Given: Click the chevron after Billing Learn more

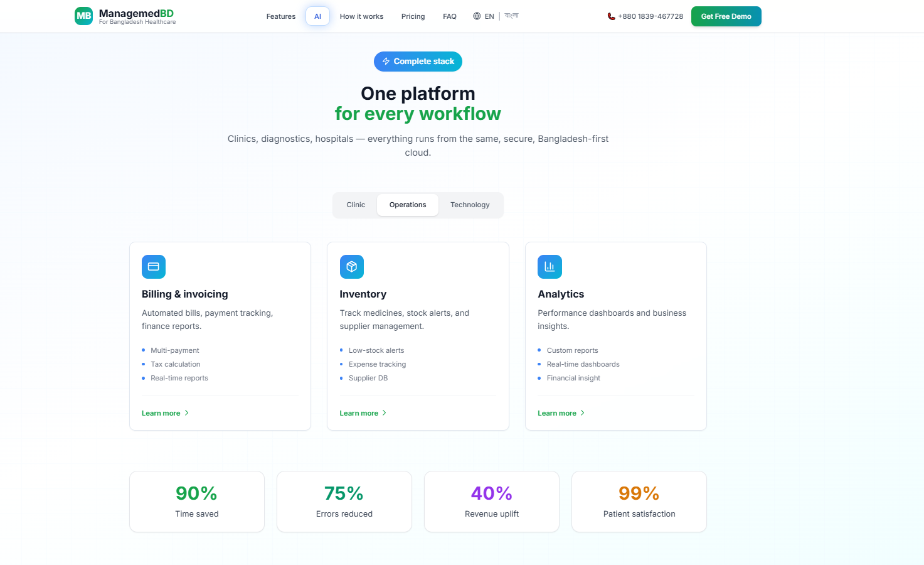Looking at the screenshot, I should (x=186, y=413).
